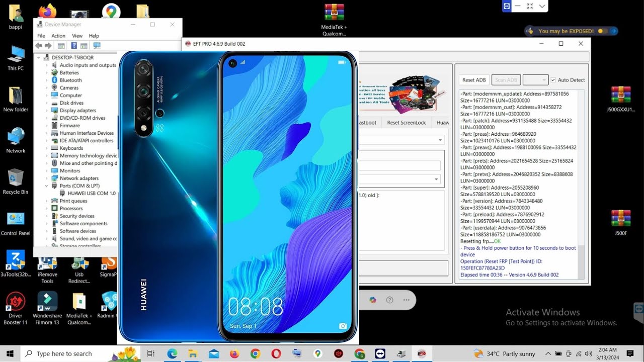Image resolution: width=644 pixels, height=362 pixels.
Task: Switch to the Reset ScreenLock tab
Action: pos(406,122)
